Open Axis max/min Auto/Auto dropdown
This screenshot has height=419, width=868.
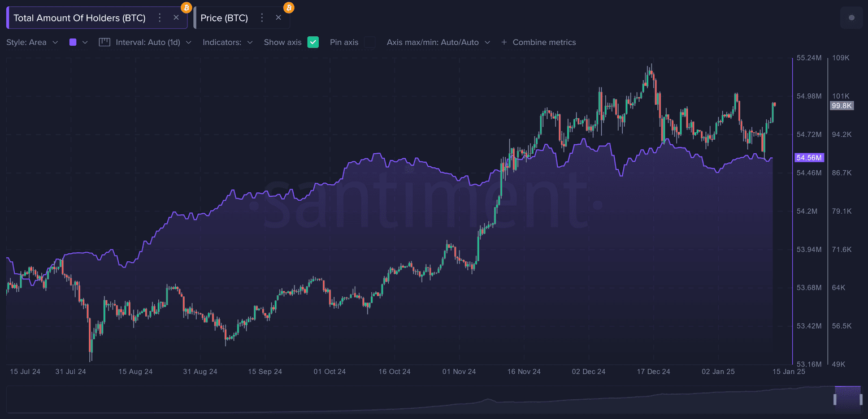click(x=439, y=42)
